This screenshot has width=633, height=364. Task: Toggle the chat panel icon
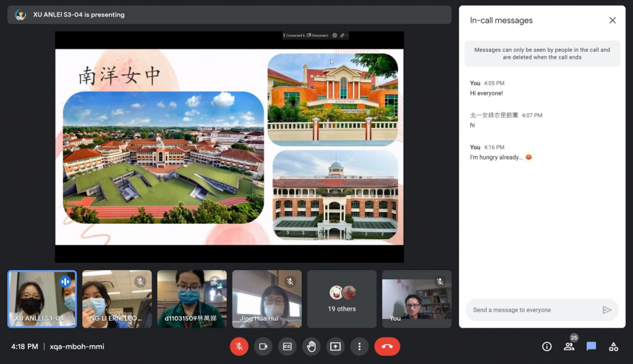point(591,346)
